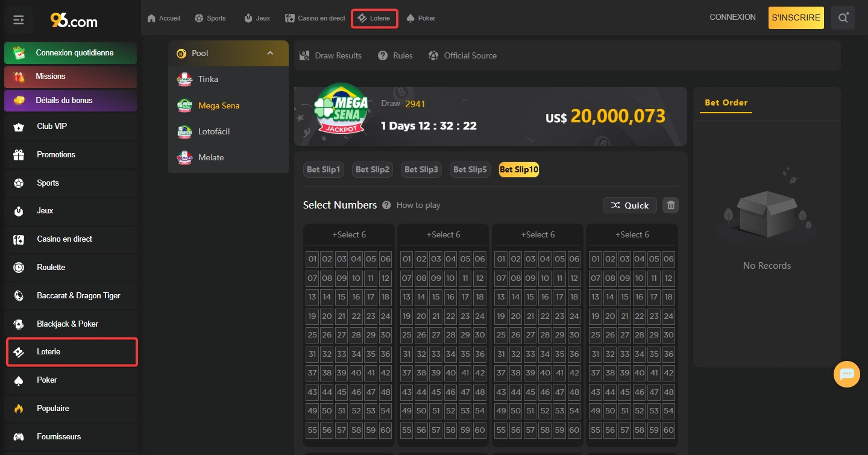Open the search icon in header
Screen dimensions: 868x455
tap(843, 17)
